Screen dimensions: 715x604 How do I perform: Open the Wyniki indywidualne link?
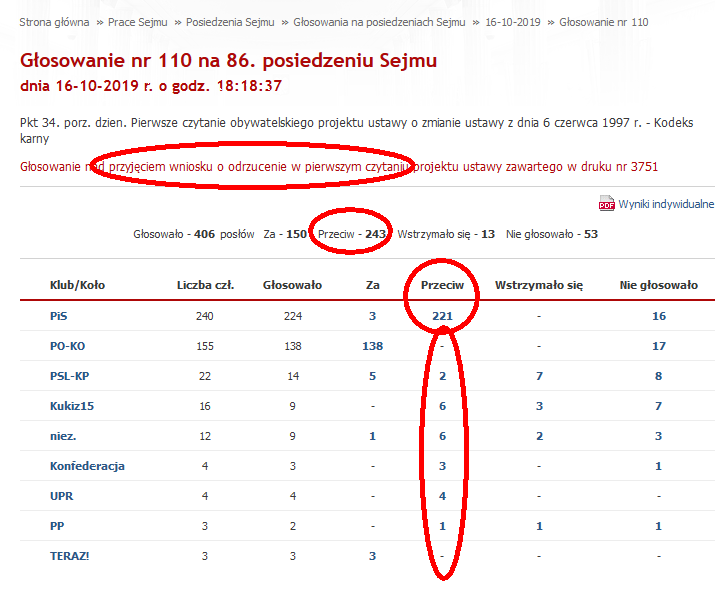coord(666,204)
